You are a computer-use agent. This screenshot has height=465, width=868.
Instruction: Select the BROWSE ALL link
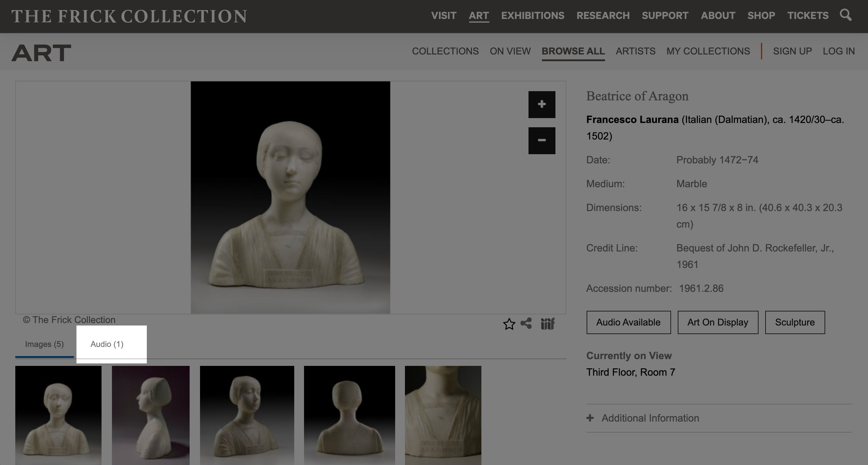tap(573, 51)
